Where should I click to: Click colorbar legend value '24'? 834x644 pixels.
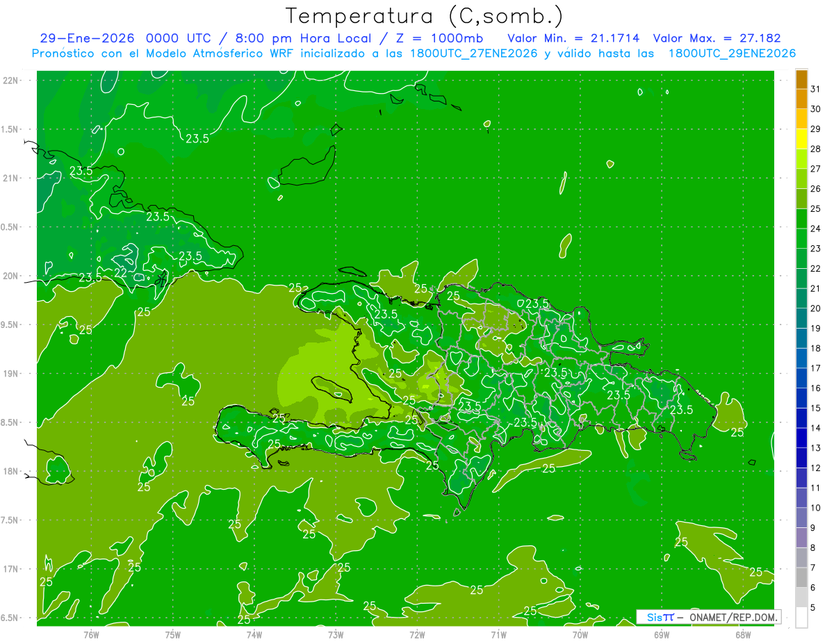click(x=816, y=229)
